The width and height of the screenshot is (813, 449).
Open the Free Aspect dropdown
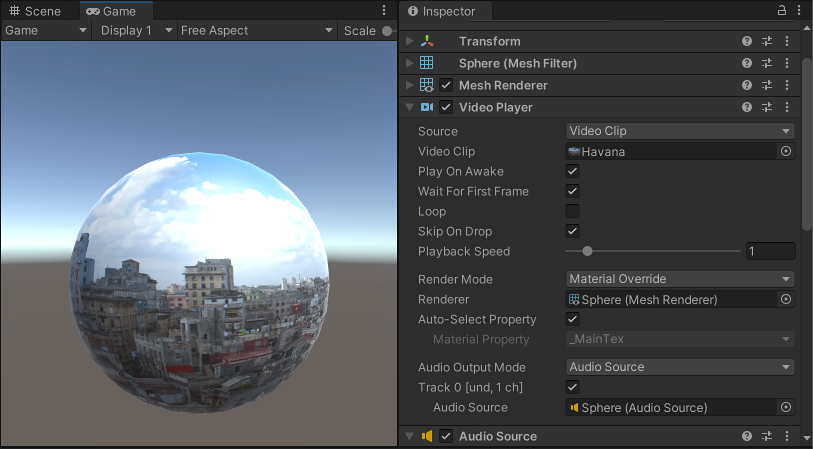[256, 30]
